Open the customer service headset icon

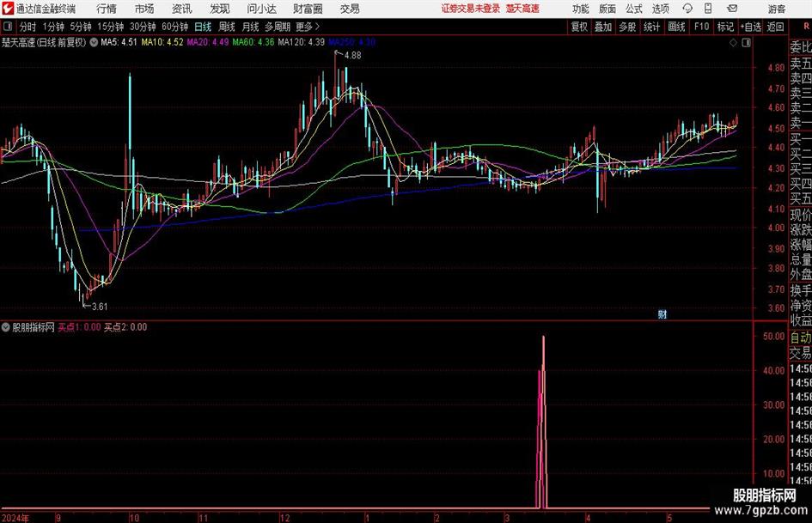click(687, 9)
